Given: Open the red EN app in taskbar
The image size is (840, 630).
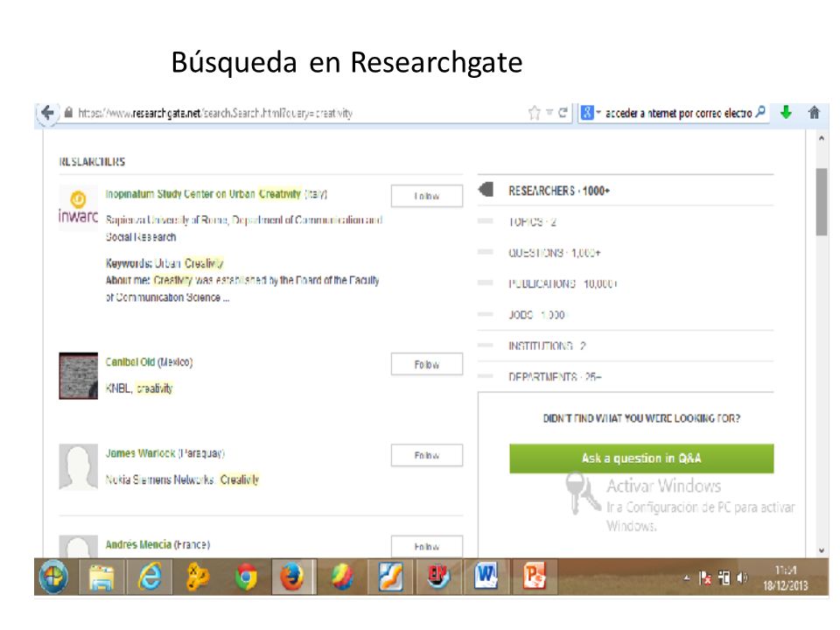Looking at the screenshot, I should coord(438,577).
